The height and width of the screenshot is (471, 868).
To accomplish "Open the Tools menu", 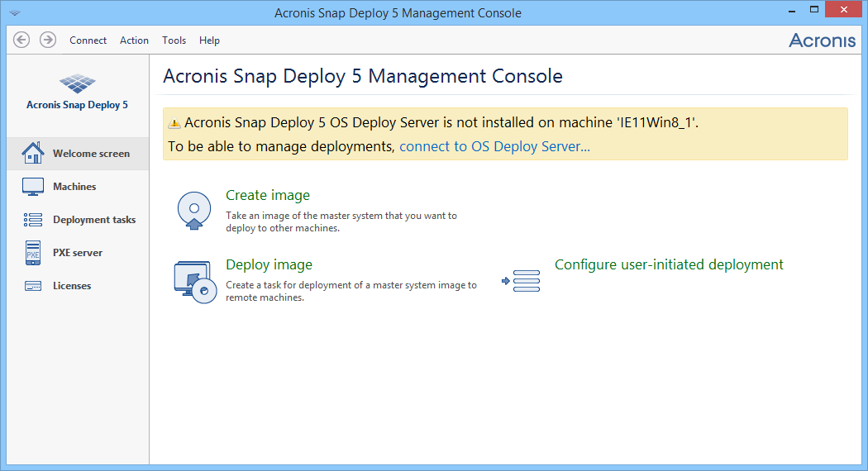I will pos(174,40).
